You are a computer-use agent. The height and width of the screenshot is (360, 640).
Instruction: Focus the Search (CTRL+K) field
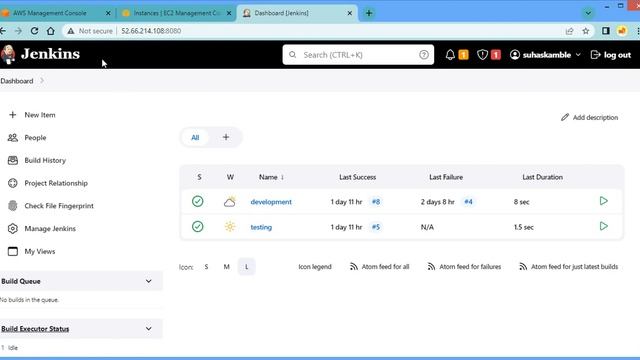coord(358,55)
